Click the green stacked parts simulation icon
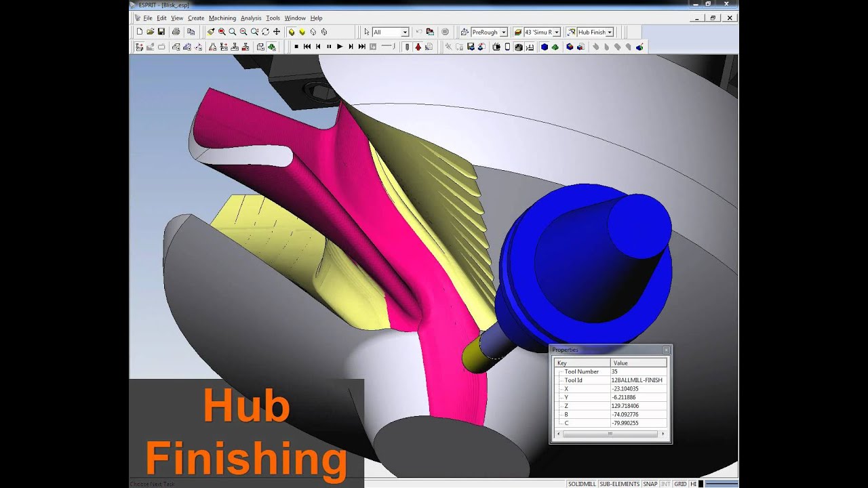This screenshot has width=868, height=488. click(555, 47)
